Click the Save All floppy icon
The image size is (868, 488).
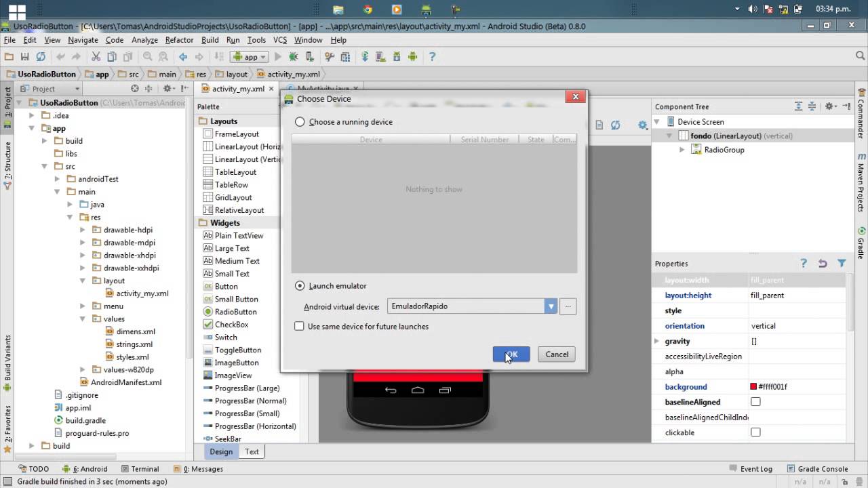(x=25, y=57)
